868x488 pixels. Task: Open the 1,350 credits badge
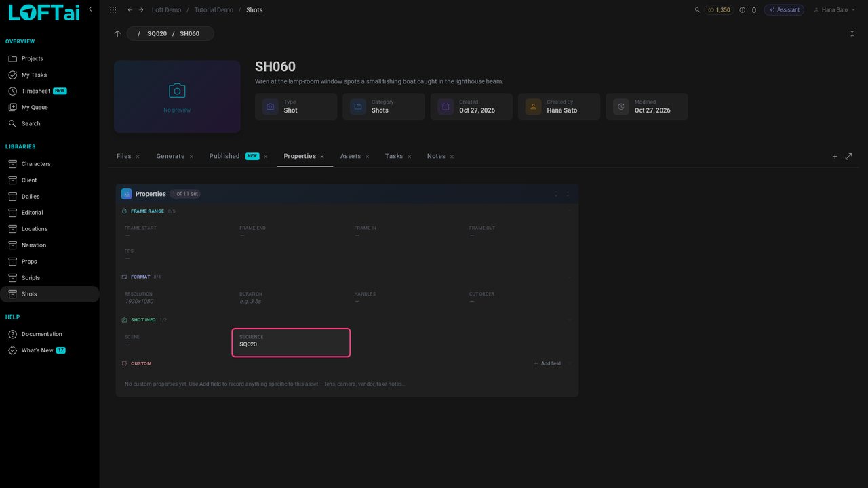coord(719,10)
